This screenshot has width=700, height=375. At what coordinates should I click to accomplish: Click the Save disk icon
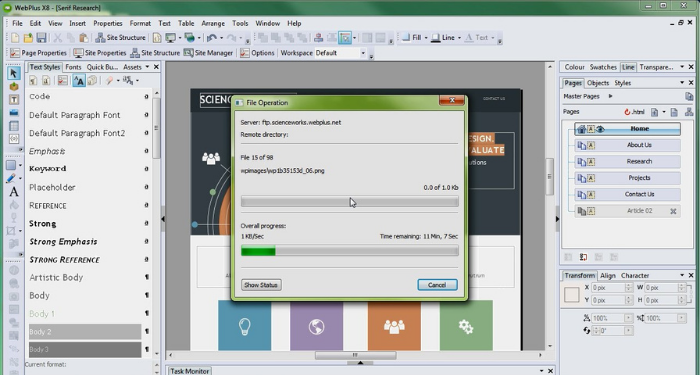pos(41,38)
